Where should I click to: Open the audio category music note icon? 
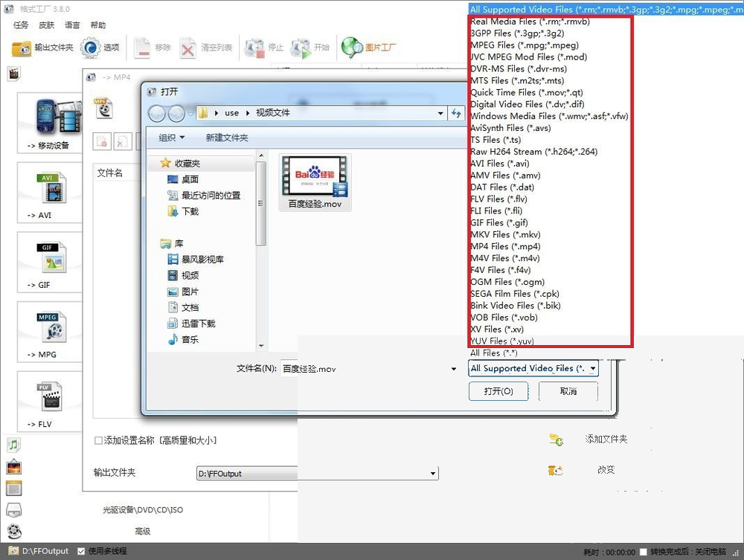click(13, 444)
